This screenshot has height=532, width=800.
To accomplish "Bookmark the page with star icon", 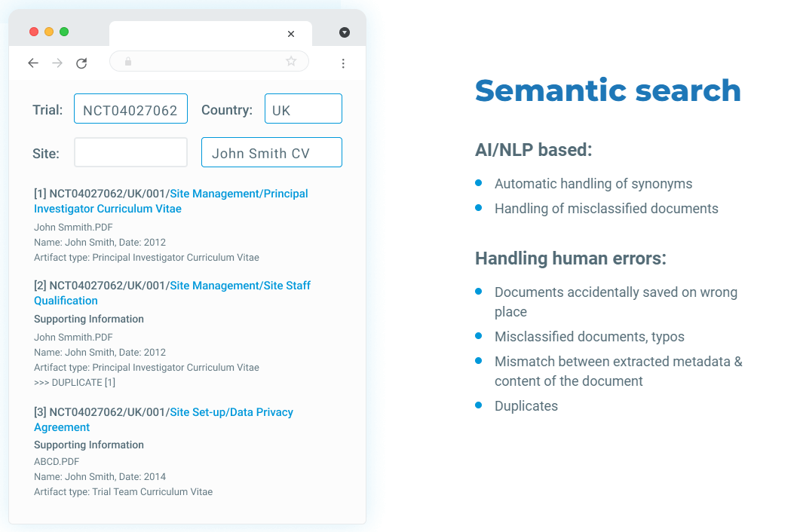I will 291,61.
